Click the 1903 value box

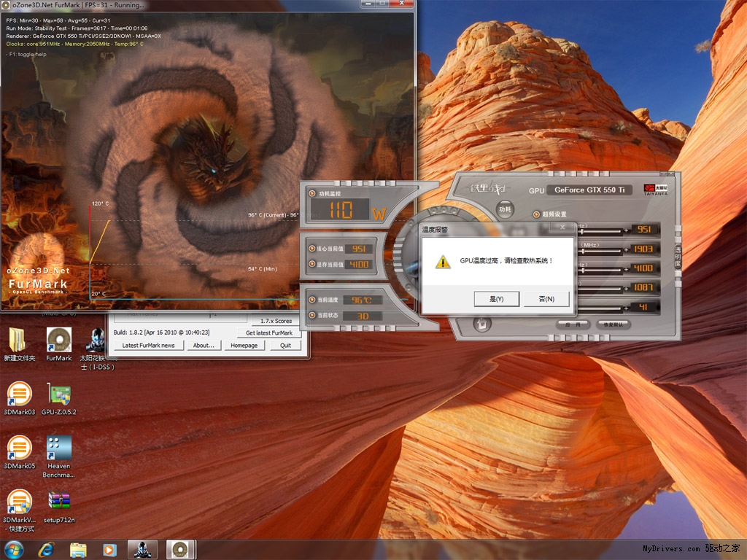(645, 249)
